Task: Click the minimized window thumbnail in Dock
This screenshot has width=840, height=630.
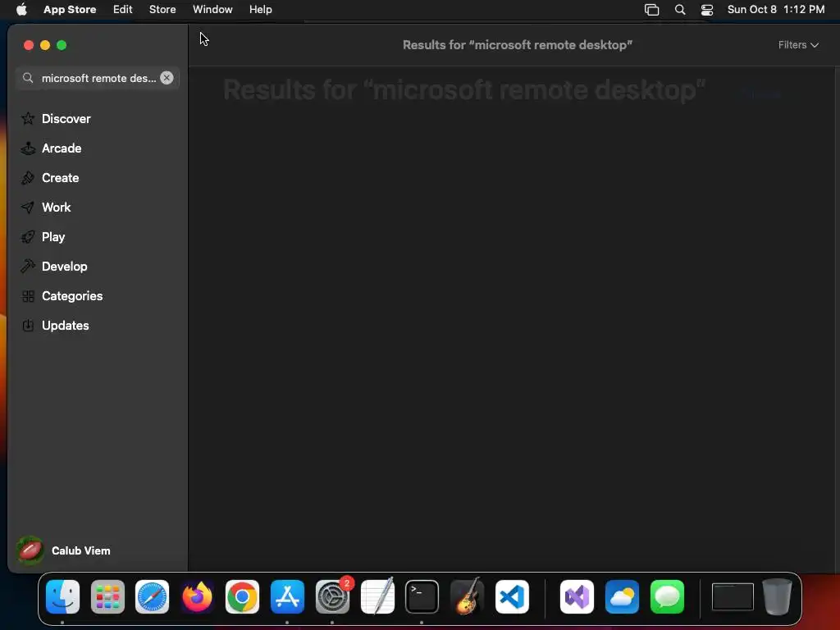Action: 733,597
